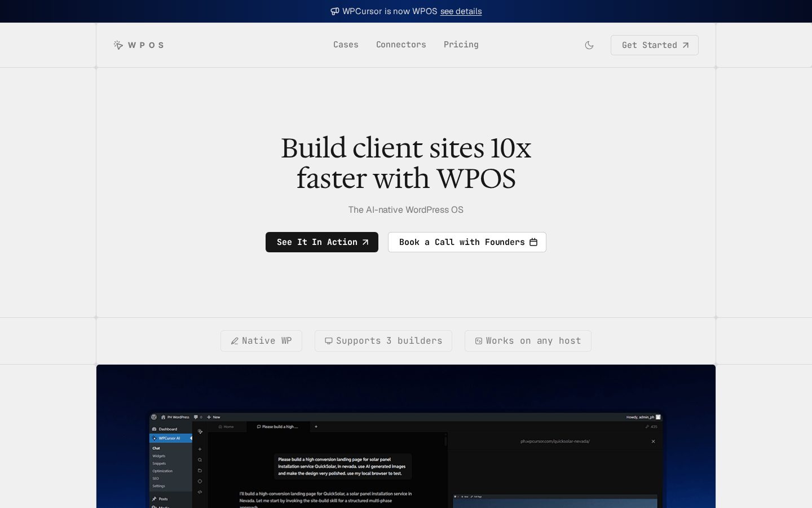The image size is (812, 508).
Task: Click the user prompt bubble about QuickSolar
Action: pos(343,466)
